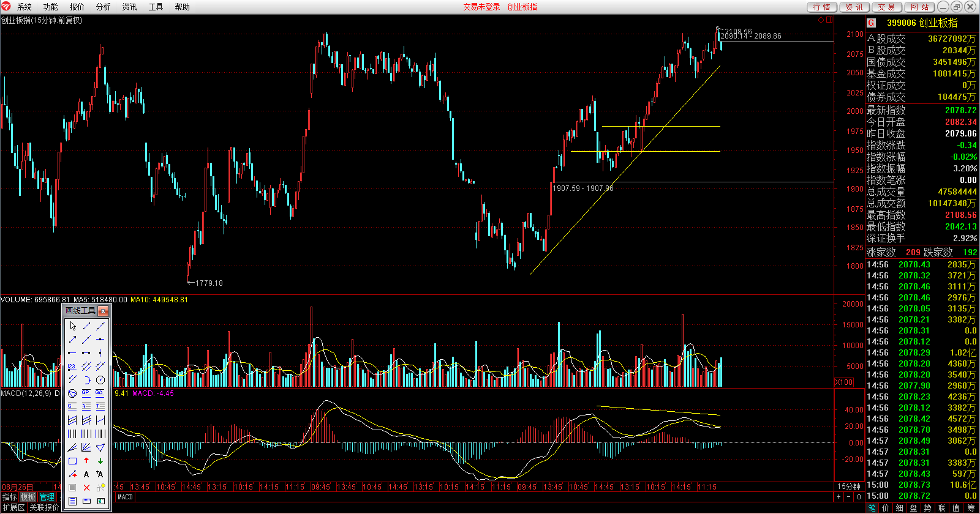Switch to the 联 tab

[942, 508]
